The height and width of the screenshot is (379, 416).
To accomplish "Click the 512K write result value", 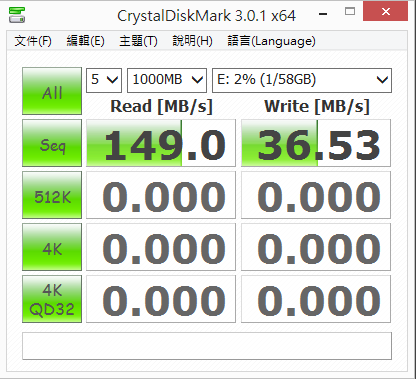I will click(x=316, y=195).
